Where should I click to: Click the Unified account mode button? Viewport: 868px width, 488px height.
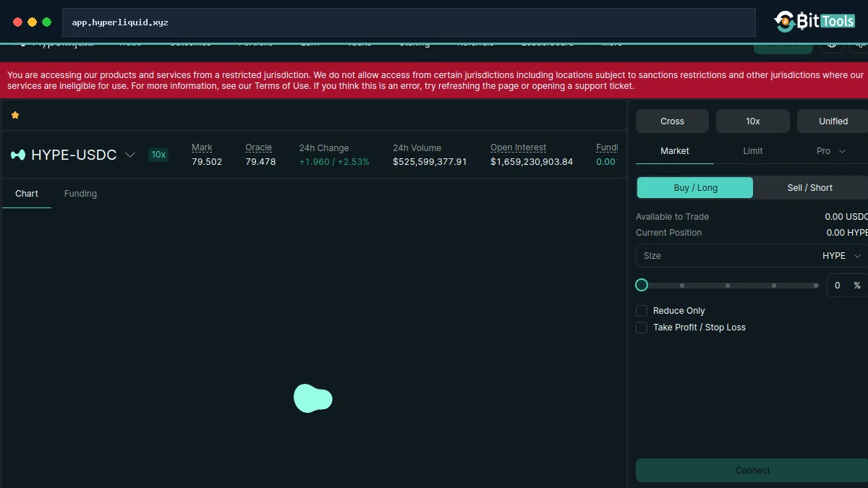pyautogui.click(x=833, y=121)
